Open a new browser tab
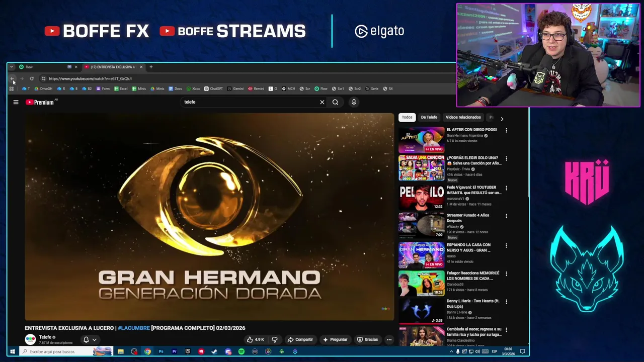The image size is (644, 362). coord(151,67)
